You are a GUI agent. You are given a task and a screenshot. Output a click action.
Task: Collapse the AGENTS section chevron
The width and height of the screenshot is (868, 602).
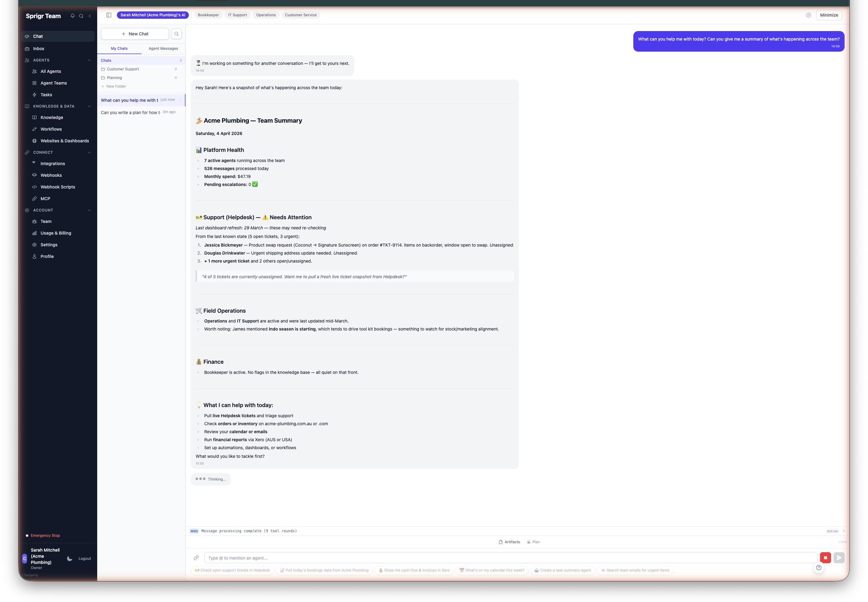89,60
